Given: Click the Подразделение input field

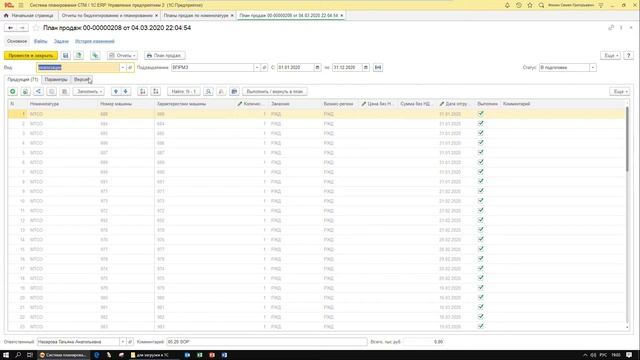Looking at the screenshot, I should pos(212,67).
